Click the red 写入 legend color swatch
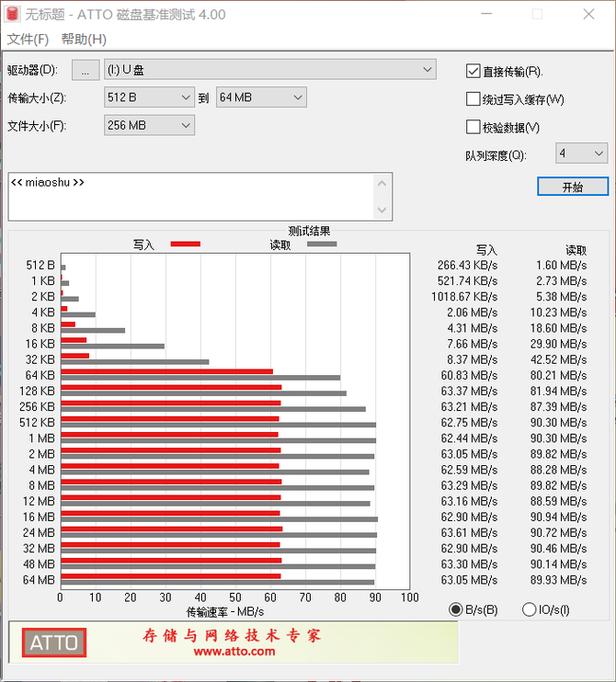 point(185,244)
